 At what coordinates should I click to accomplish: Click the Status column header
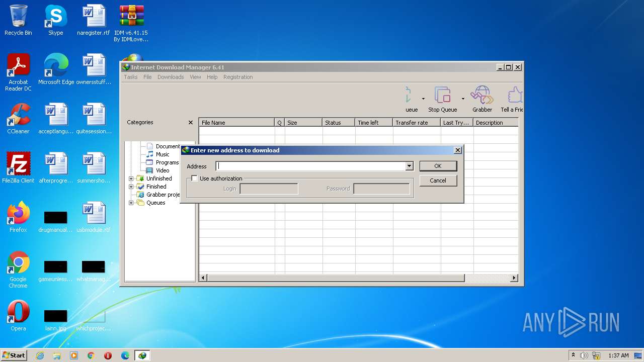(x=339, y=123)
